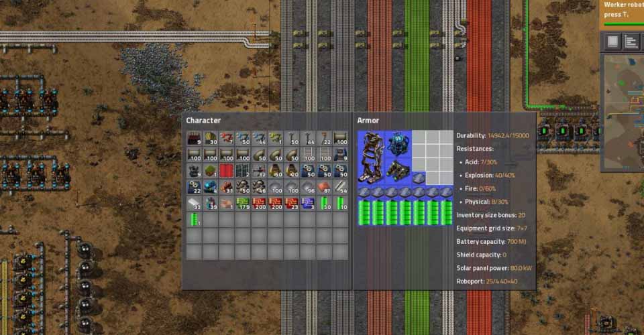Click the Inventory size bonus: 20 line
The width and height of the screenshot is (644, 335).
click(491, 215)
